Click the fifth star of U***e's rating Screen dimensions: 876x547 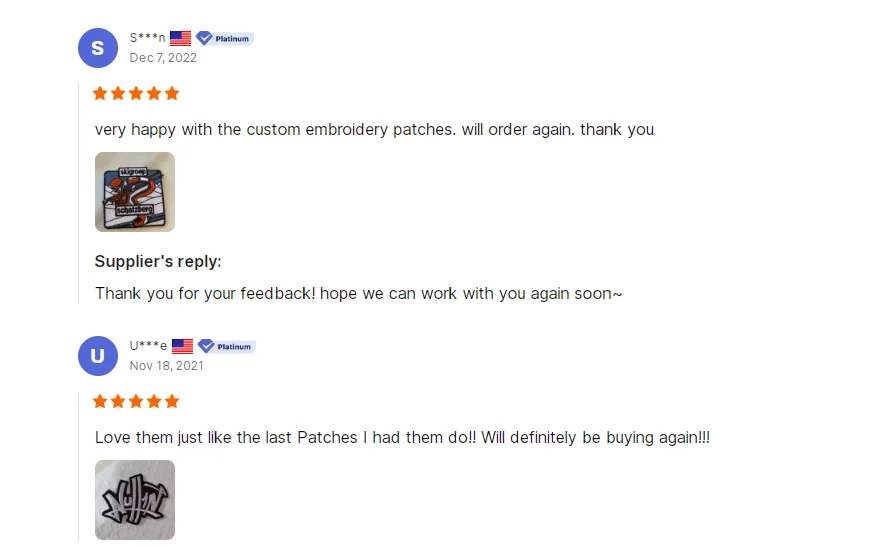pyautogui.click(x=172, y=402)
